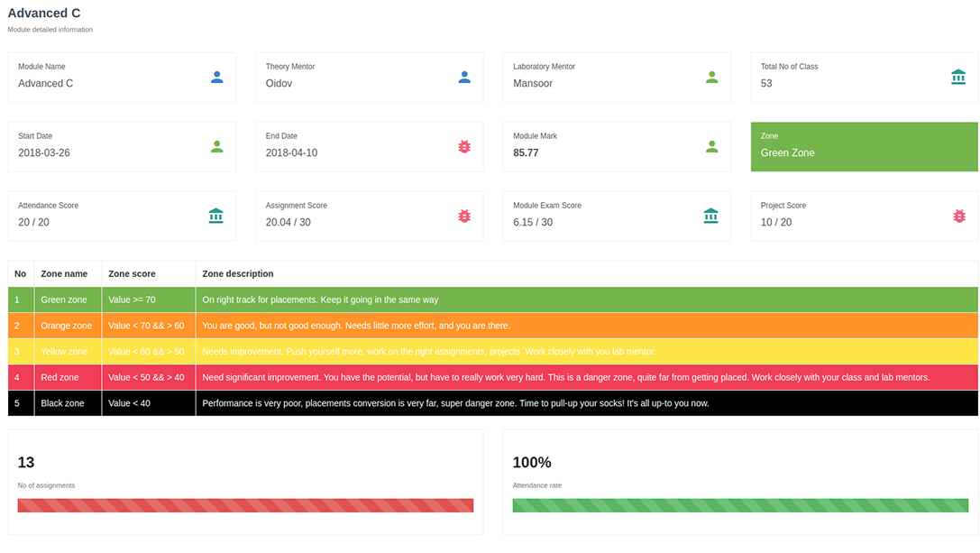Click the red No of assignments progress bar
Viewport: 980px width, 553px height.
click(x=245, y=505)
